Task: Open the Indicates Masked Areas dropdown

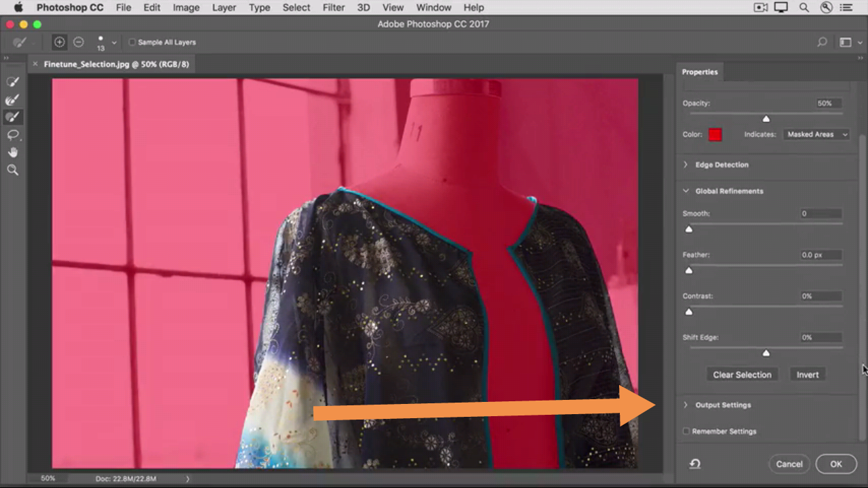Action: (x=816, y=134)
